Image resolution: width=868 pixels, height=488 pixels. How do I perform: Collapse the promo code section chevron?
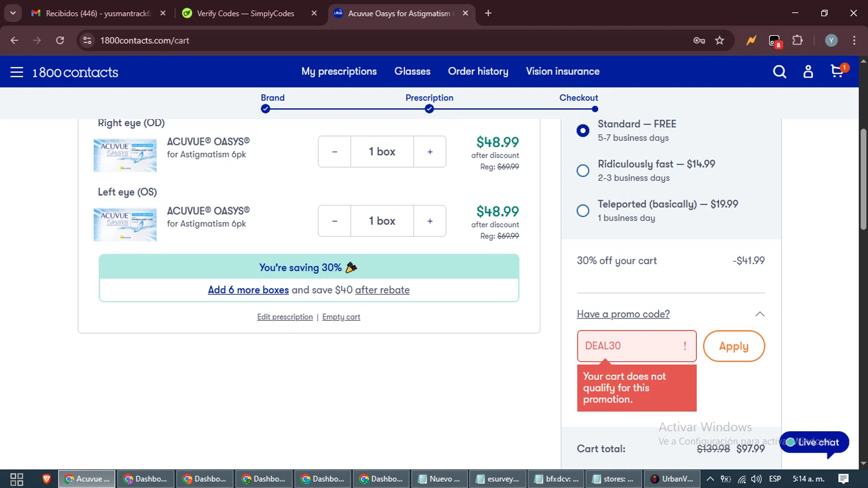click(x=760, y=314)
